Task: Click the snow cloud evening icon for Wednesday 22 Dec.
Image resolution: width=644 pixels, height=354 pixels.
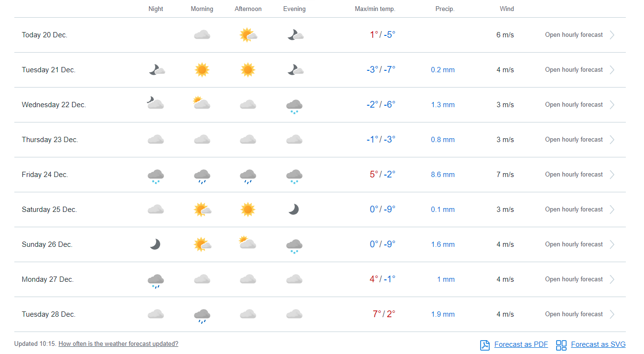Action: click(294, 106)
